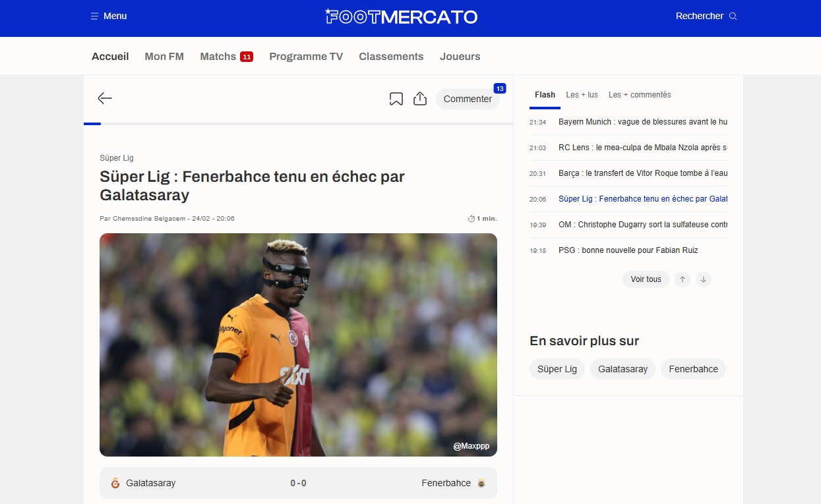Go back with the left arrow
The height and width of the screenshot is (504, 821).
coord(105,98)
